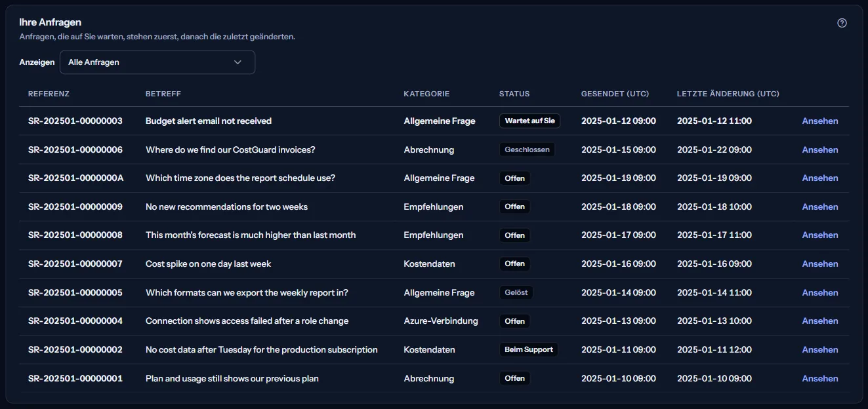Click the 'Ihre Anfragen' heading
Viewport: 868px width, 409px height.
[51, 22]
